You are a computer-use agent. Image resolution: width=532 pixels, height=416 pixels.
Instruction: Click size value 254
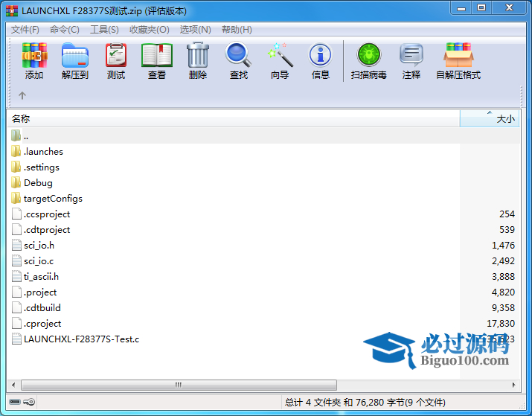(507, 214)
